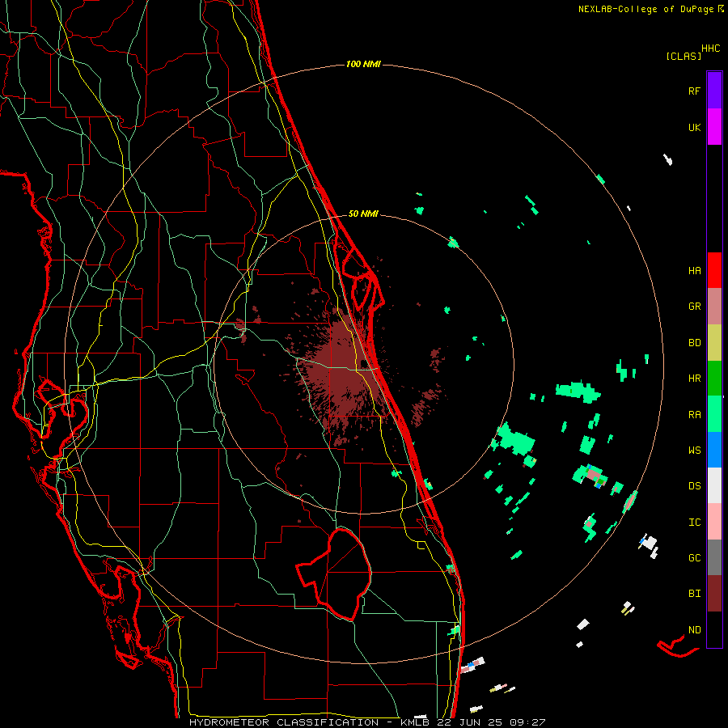Click the RF legend label

point(694,91)
